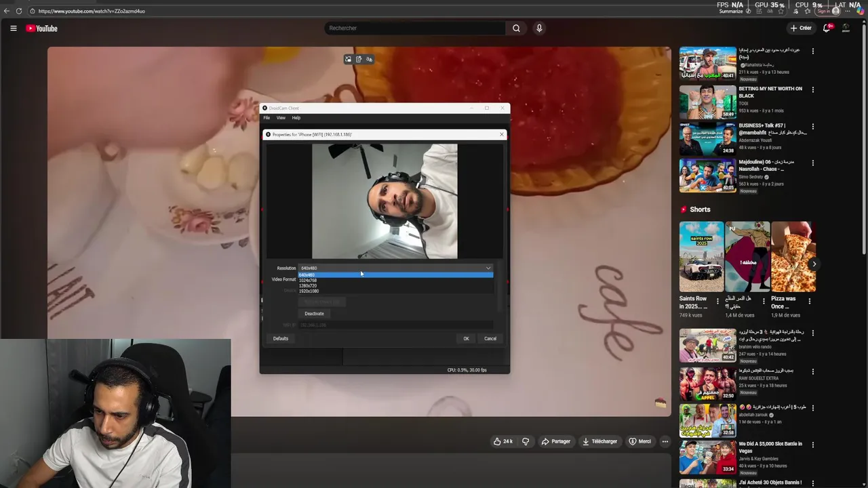This screenshot has height=488, width=868.
Task: Reload the page with the refresh icon
Action: coord(19,11)
